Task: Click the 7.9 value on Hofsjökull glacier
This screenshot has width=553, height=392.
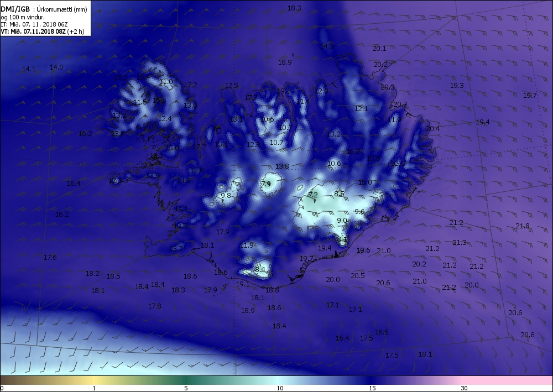Action: (266, 184)
